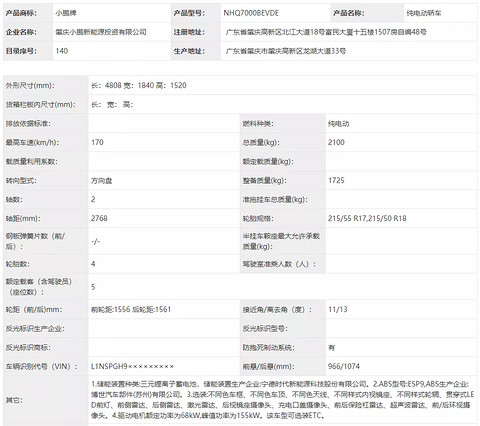Viewport: 480px width, 426px height.
Task: Select the axle count value 2
Action: 93,199
